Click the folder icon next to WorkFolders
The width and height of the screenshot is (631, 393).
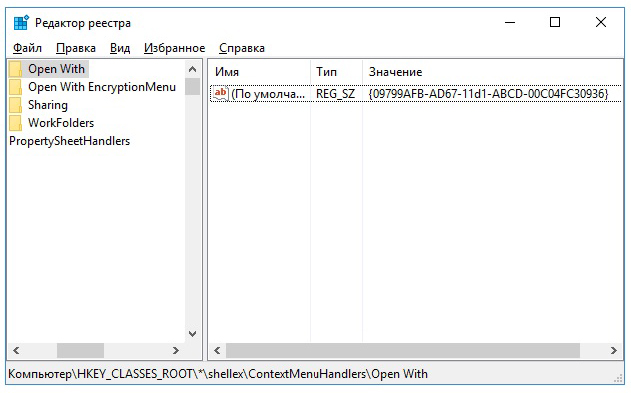[x=16, y=123]
